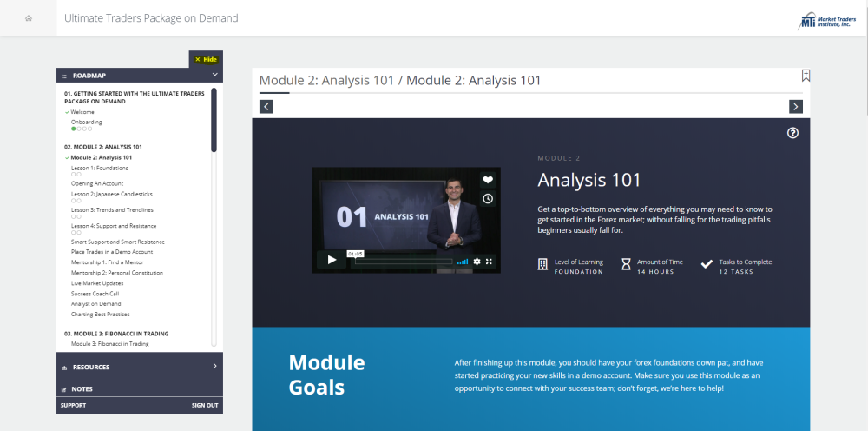
Task: Open Module 3: Fibonacci in Trading item
Action: pyautogui.click(x=109, y=344)
